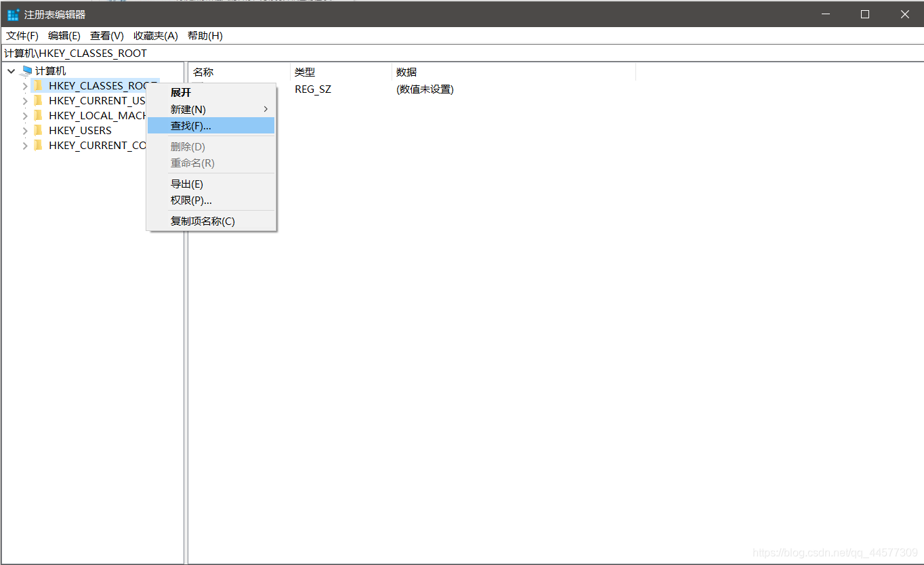
Task: Choose 展开 in the context menu
Action: click(211, 93)
